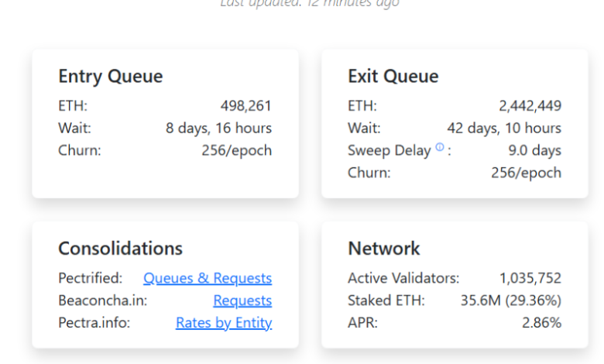Click the entry wait time of 8 days, 16 hours
The image size is (604, 364).
pos(218,129)
